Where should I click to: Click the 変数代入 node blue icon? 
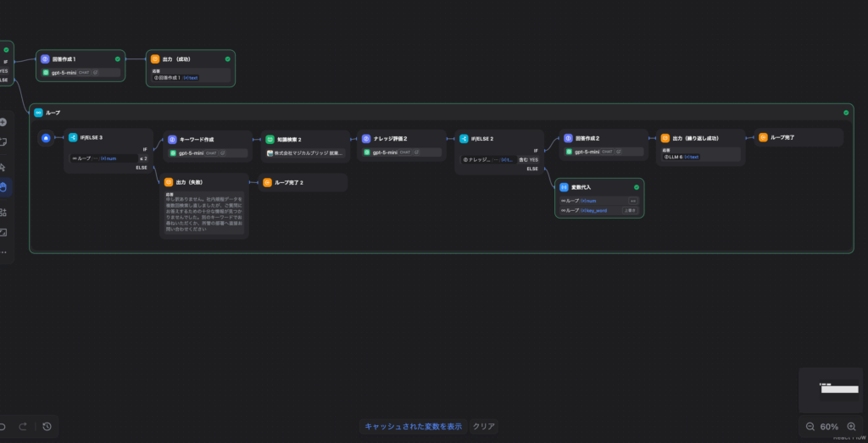(x=565, y=186)
